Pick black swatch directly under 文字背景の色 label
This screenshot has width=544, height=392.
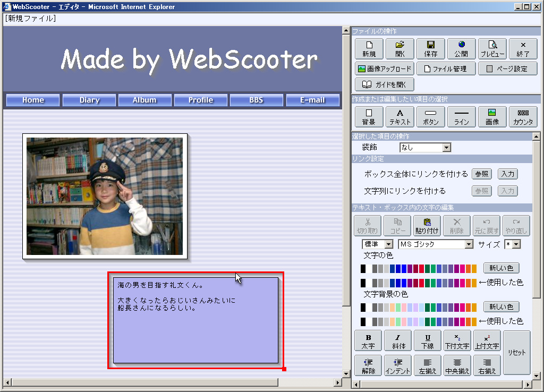click(x=363, y=308)
